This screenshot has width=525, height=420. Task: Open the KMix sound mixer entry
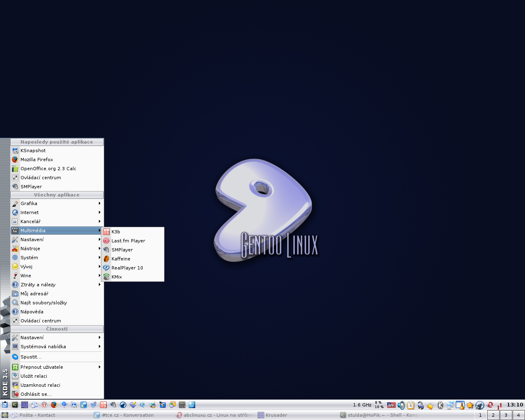click(x=116, y=277)
